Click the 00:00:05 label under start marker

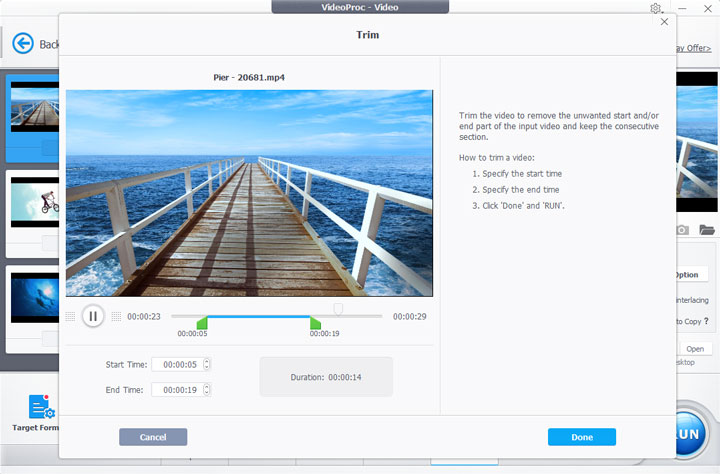pos(192,333)
